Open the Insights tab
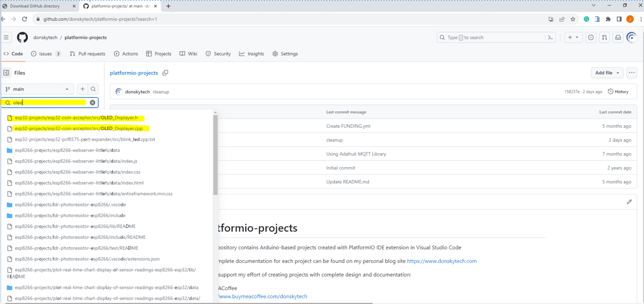The height and width of the screenshot is (304, 644). [x=251, y=54]
